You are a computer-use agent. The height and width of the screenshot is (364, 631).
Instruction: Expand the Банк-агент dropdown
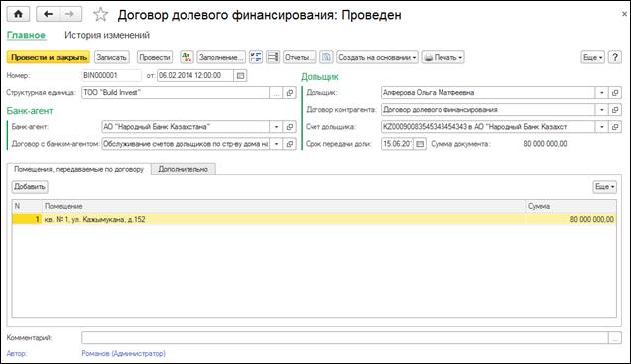coord(276,127)
